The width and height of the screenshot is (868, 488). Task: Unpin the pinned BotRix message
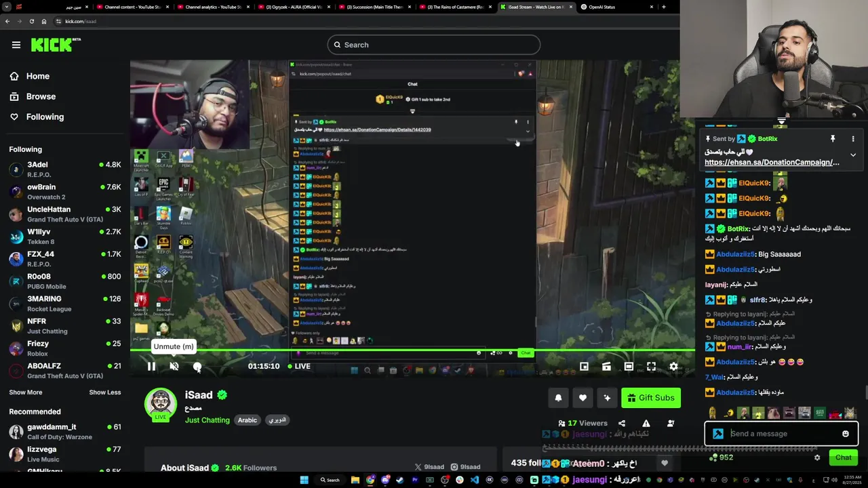coord(833,139)
